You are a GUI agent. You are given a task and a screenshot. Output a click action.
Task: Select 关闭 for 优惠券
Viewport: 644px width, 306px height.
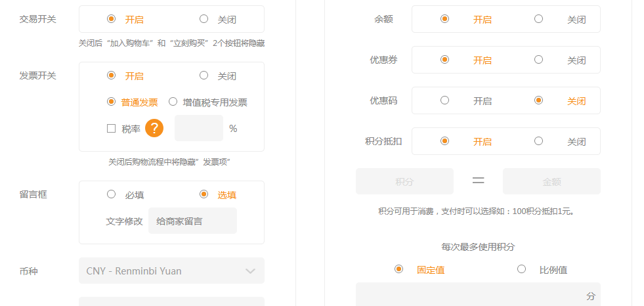[x=539, y=60]
